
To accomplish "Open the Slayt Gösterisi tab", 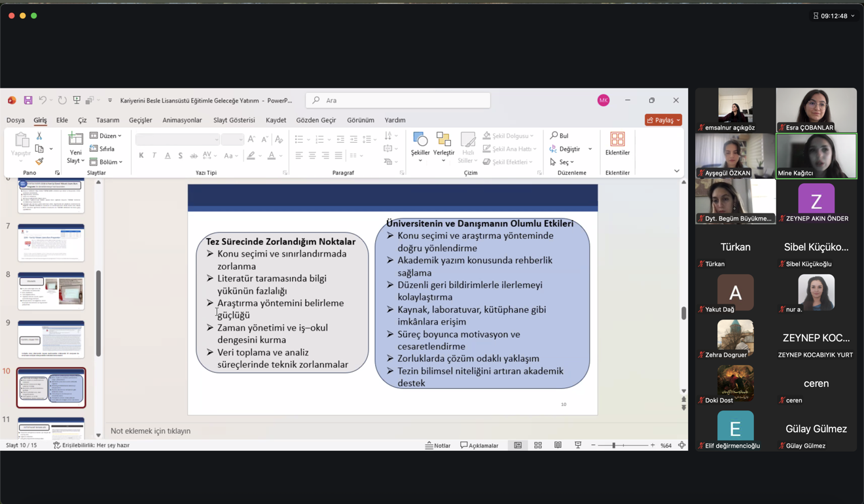I will (x=234, y=120).
